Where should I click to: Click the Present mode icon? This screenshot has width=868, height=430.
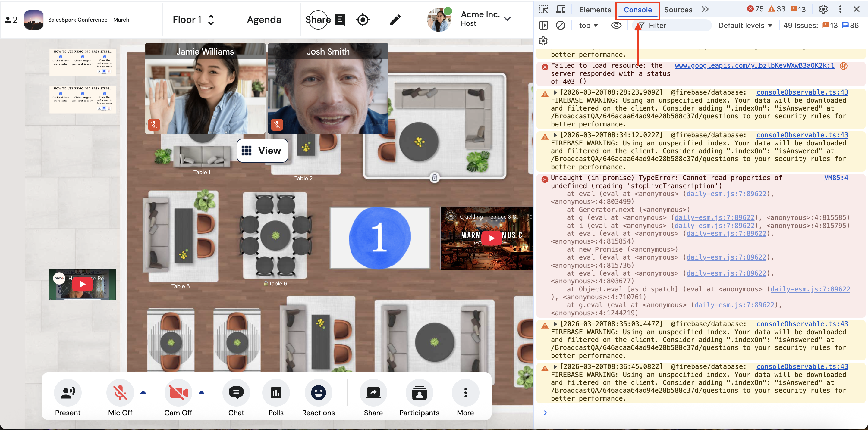(68, 393)
